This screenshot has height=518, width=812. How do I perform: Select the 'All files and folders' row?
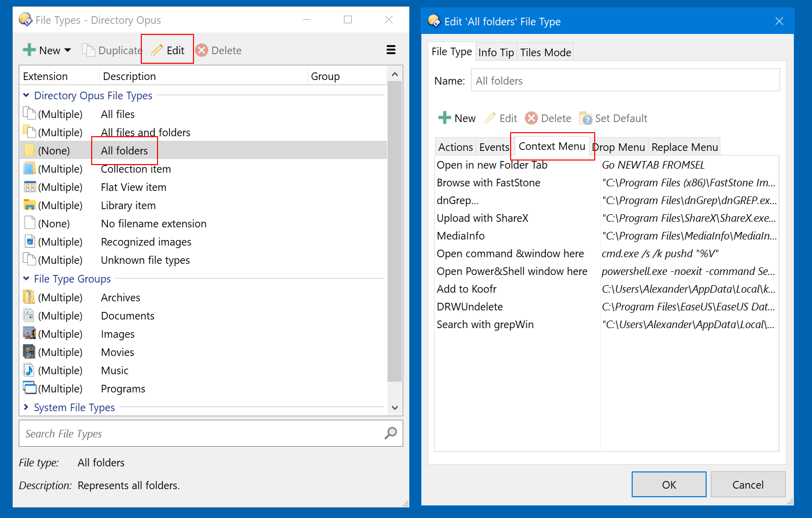204,132
